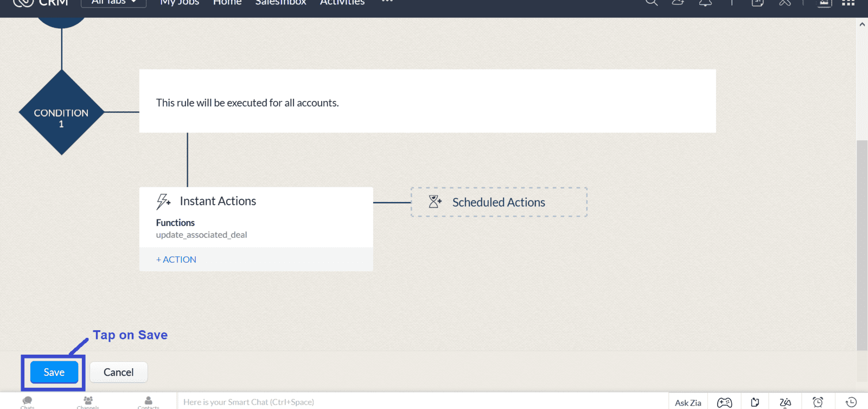
Task: Add a new instant action via + ACTION
Action: pyautogui.click(x=176, y=260)
